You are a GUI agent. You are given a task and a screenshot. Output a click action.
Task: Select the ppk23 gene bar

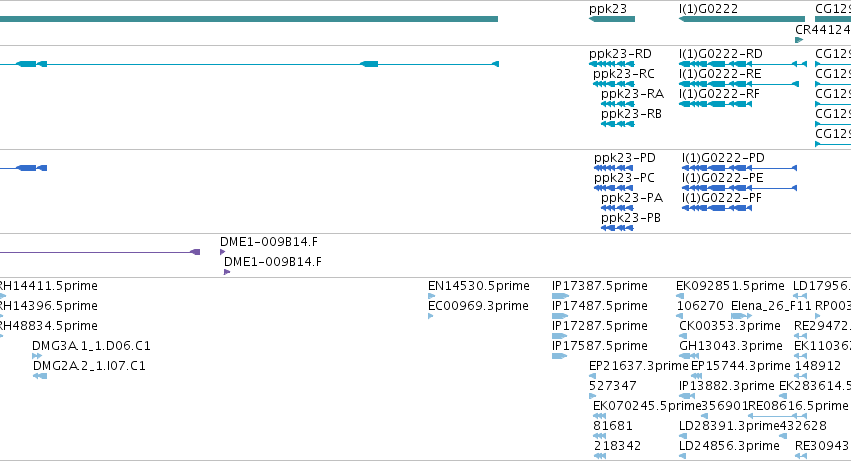(x=612, y=19)
